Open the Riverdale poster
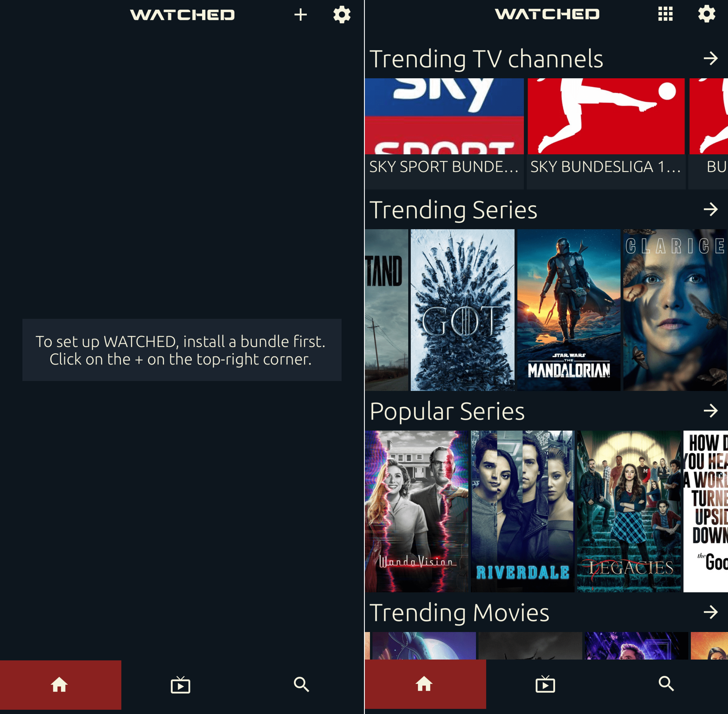Viewport: 728px width, 714px height. [522, 511]
